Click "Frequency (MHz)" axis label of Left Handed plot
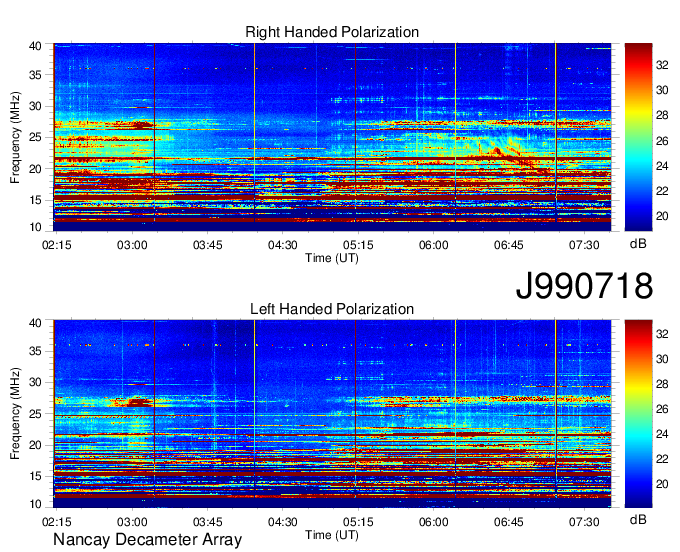This screenshot has height=552, width=680. pos(15,414)
